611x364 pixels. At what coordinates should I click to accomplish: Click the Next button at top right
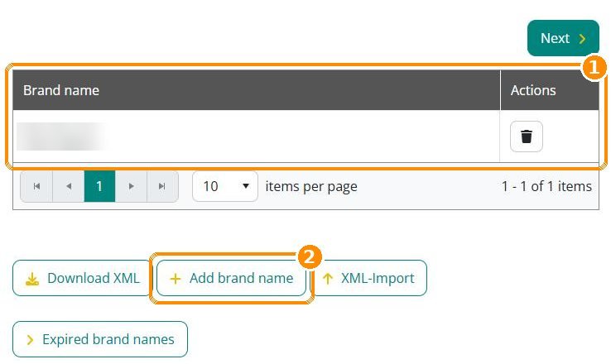tap(563, 38)
